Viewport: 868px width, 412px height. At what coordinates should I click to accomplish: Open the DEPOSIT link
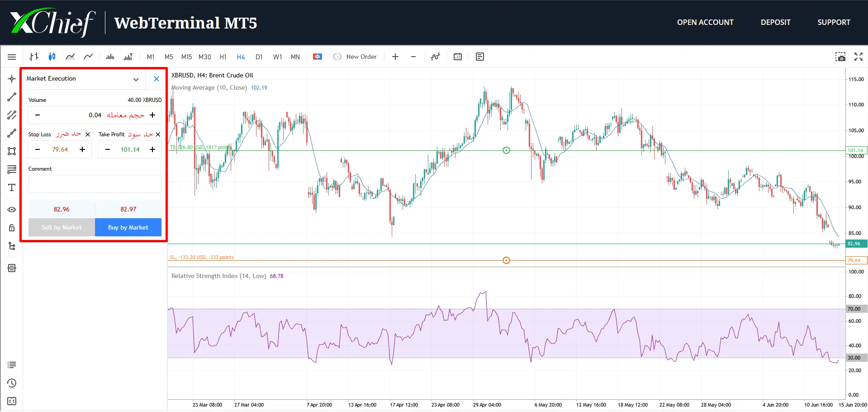coord(775,22)
